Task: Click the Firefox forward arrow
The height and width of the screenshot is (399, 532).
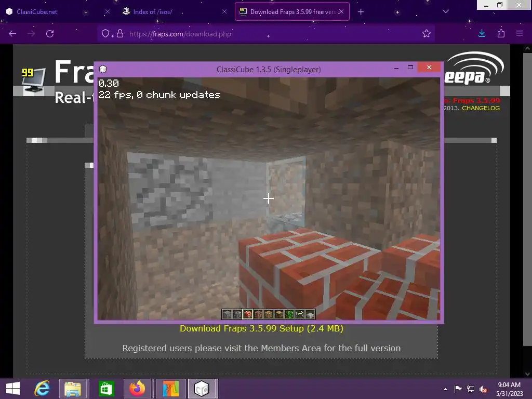Action: point(31,34)
